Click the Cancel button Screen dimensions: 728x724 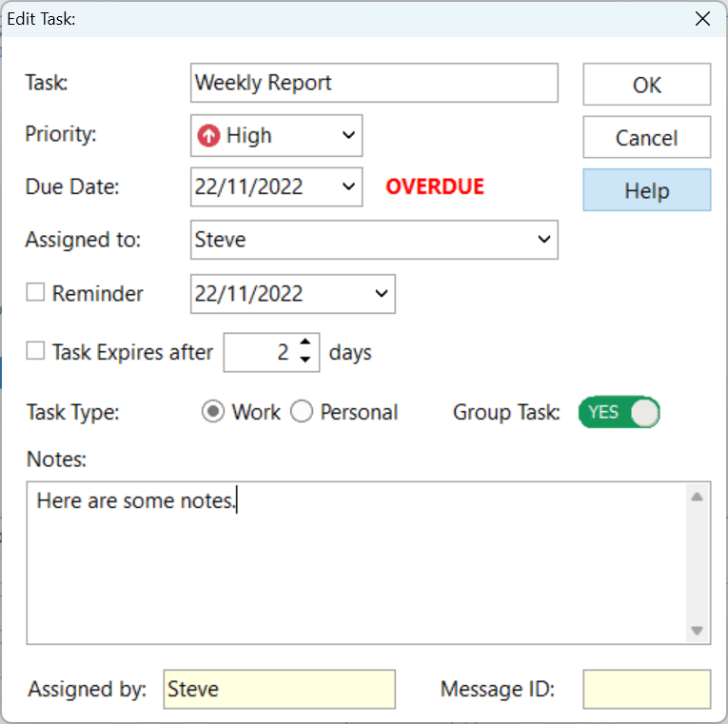[x=647, y=137]
